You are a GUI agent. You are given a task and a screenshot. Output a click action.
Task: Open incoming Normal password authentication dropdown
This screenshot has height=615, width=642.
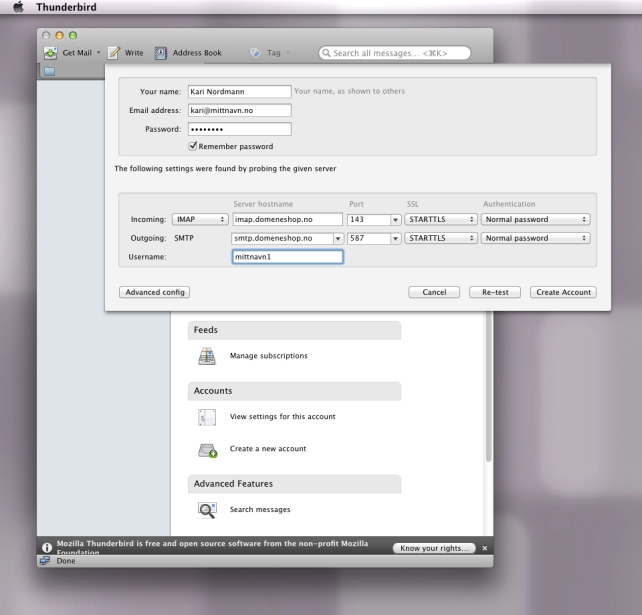tap(536, 219)
